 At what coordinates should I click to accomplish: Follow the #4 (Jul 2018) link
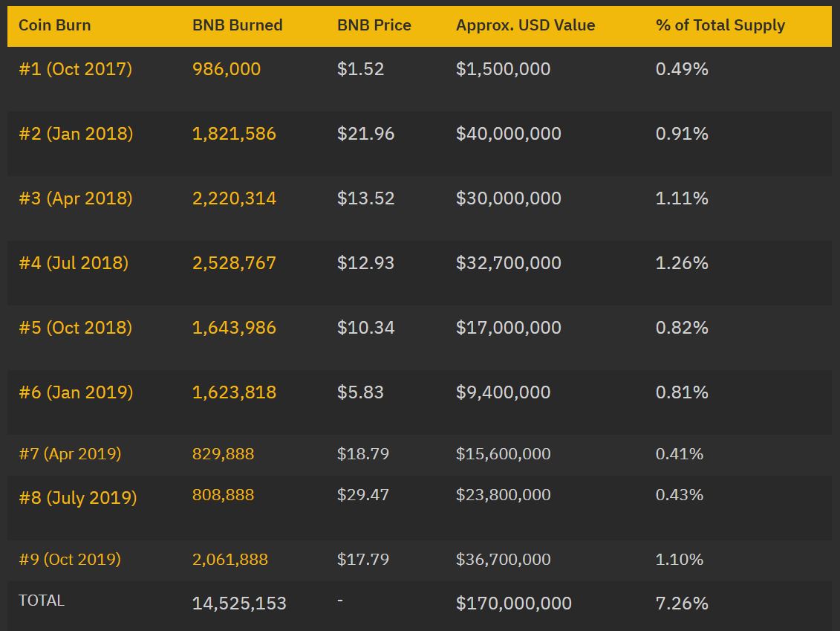pos(74,263)
